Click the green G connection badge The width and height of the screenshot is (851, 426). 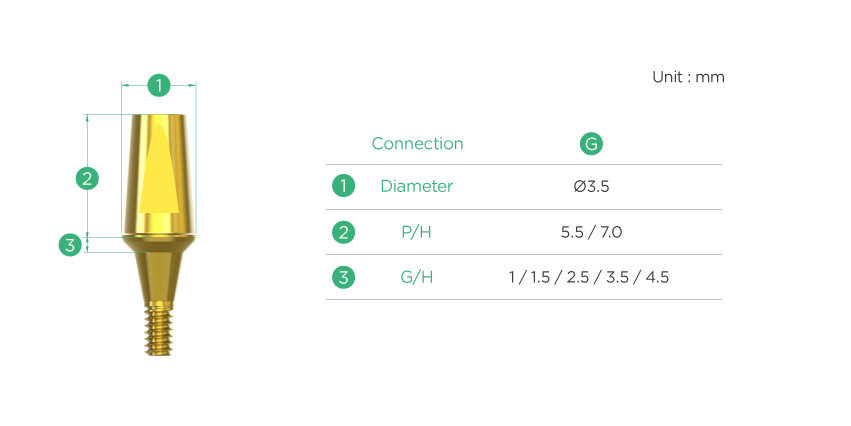click(x=591, y=144)
